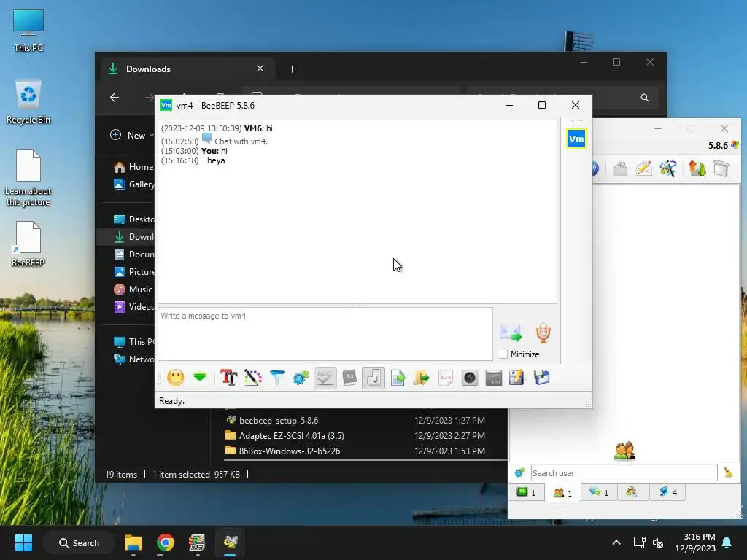Open the chat font selector (TT icon)
The height and width of the screenshot is (560, 747).
[x=228, y=378]
